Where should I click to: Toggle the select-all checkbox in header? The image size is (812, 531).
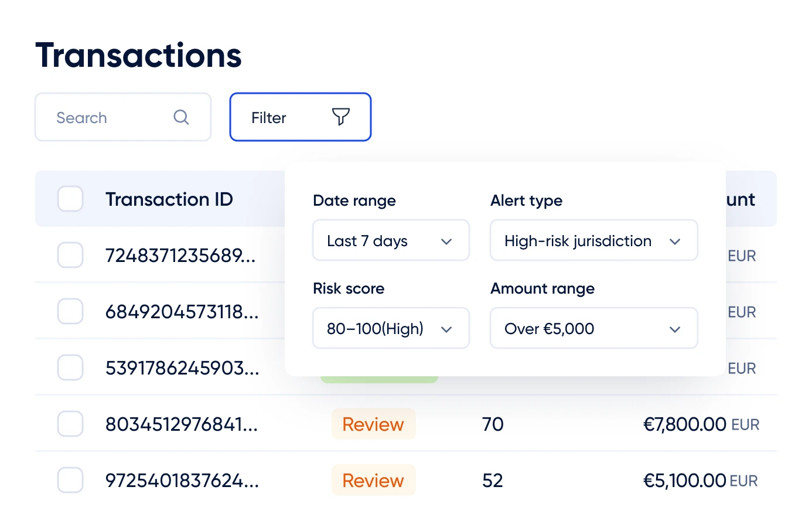70,199
